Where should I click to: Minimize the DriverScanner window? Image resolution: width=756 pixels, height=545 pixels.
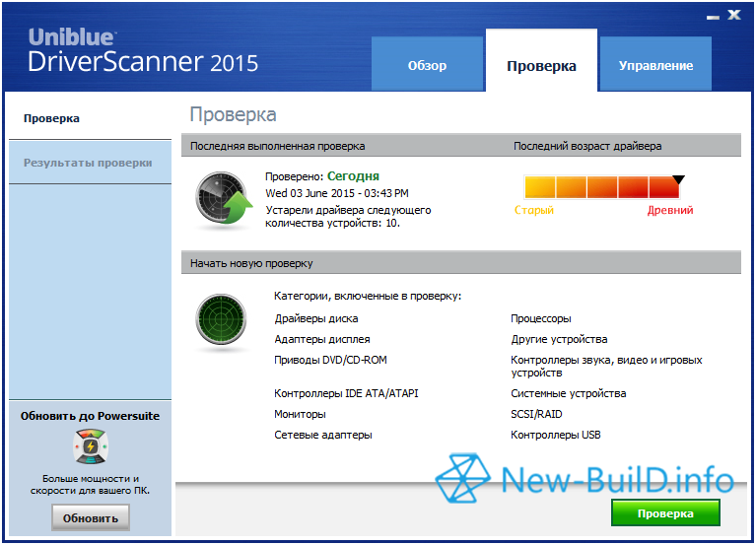(713, 17)
